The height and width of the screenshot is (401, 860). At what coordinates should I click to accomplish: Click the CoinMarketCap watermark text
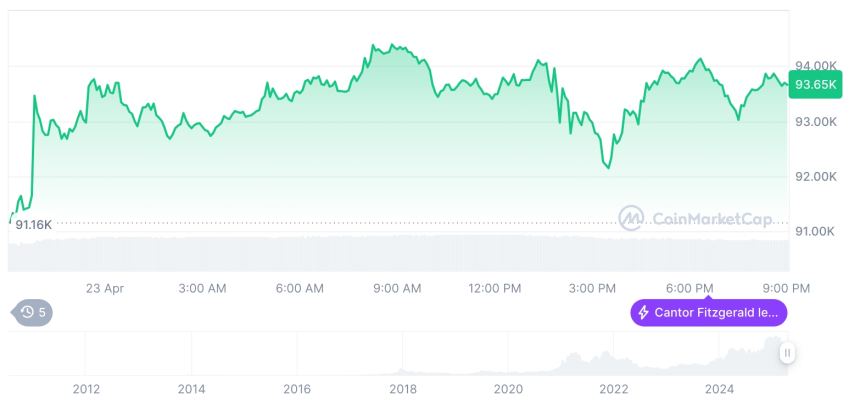tap(703, 218)
